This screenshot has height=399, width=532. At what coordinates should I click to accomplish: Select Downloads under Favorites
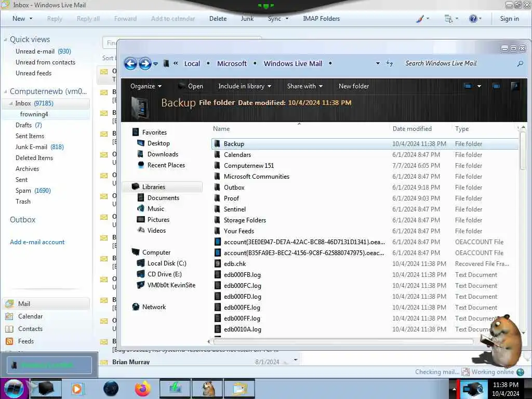click(x=163, y=154)
